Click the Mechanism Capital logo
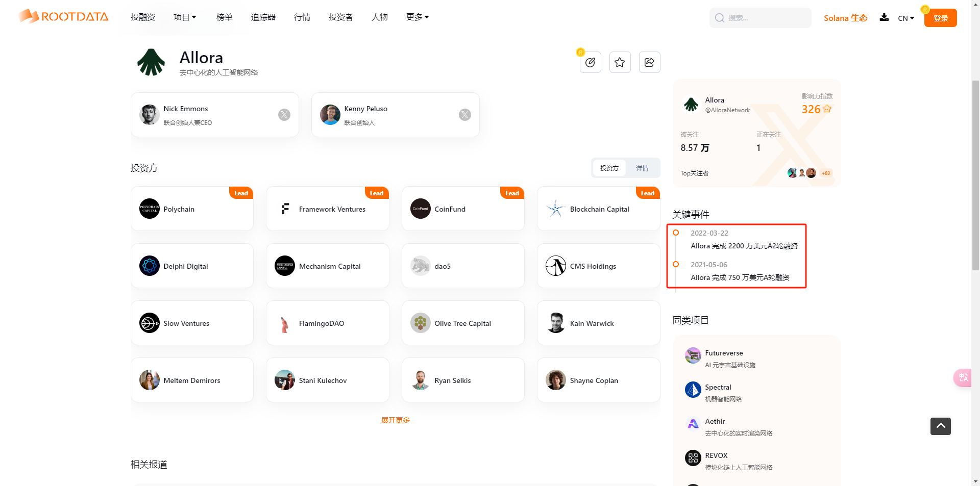The image size is (980, 486). pos(285,266)
